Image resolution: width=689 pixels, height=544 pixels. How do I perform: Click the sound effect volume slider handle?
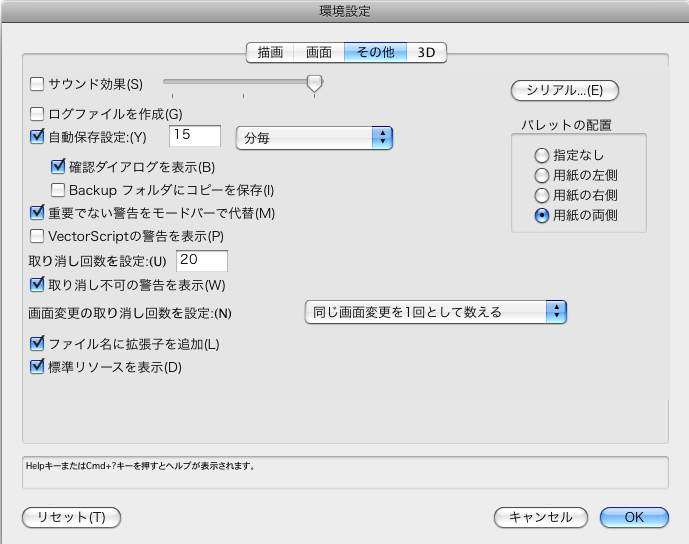[x=314, y=83]
